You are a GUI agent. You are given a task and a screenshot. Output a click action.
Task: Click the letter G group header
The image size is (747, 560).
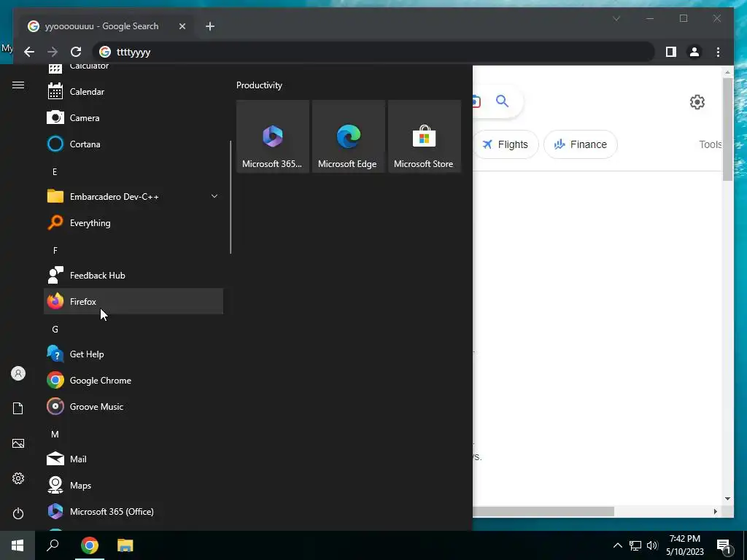click(55, 329)
